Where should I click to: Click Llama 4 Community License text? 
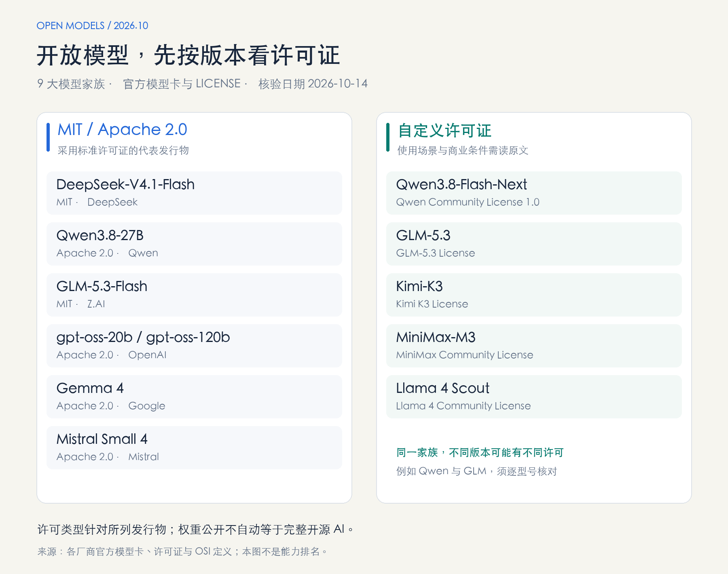tap(463, 406)
